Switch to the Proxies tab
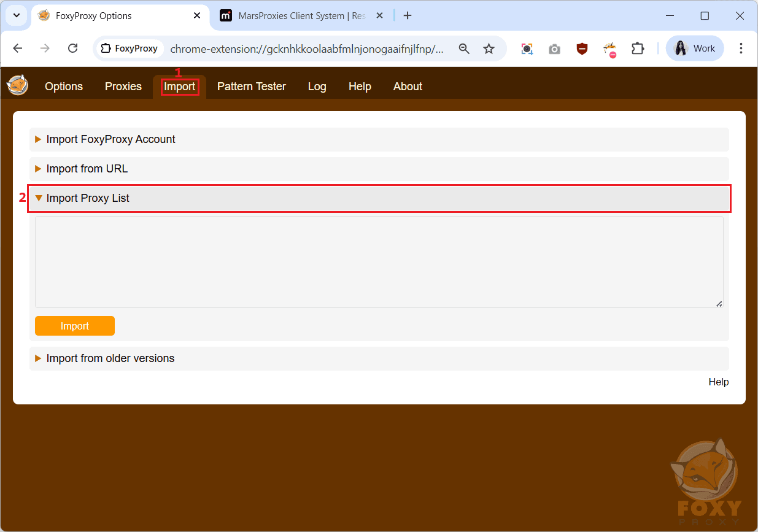The image size is (758, 532). pos(123,87)
